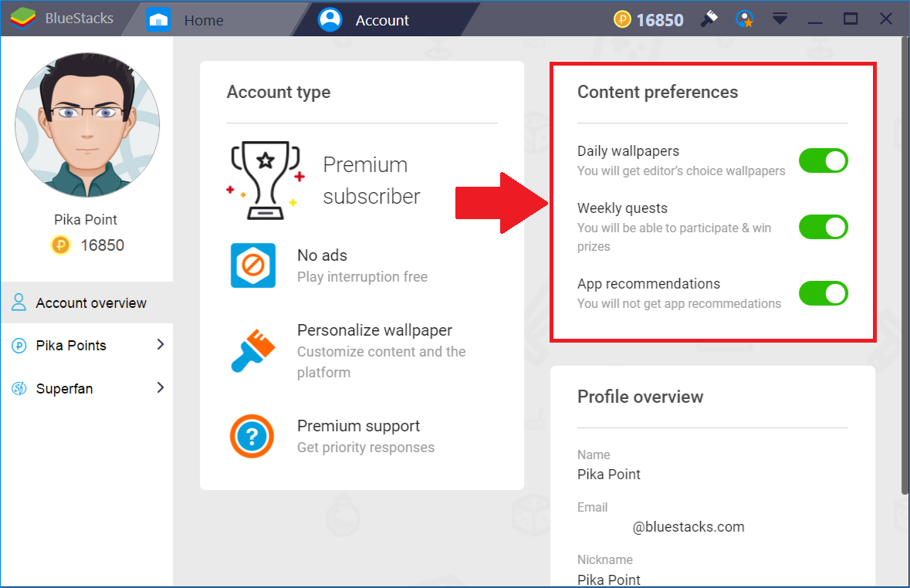
Task: Click the pin icon in the title bar
Action: tap(709, 19)
